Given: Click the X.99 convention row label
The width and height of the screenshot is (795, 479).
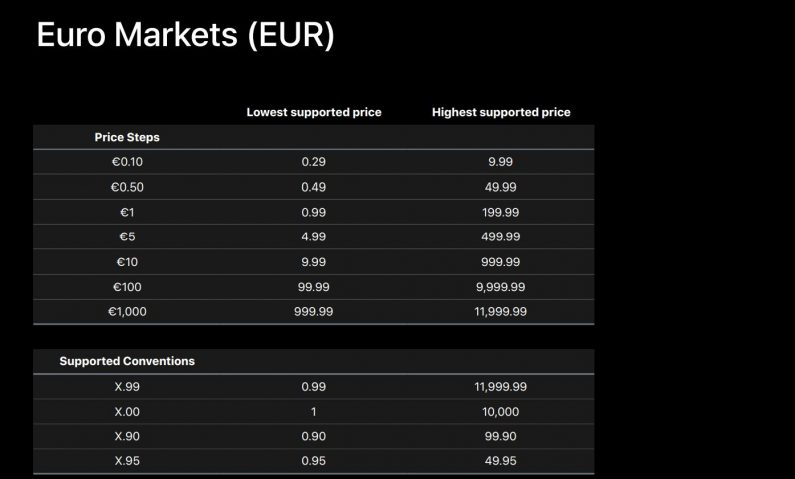Looking at the screenshot, I should (x=127, y=386).
